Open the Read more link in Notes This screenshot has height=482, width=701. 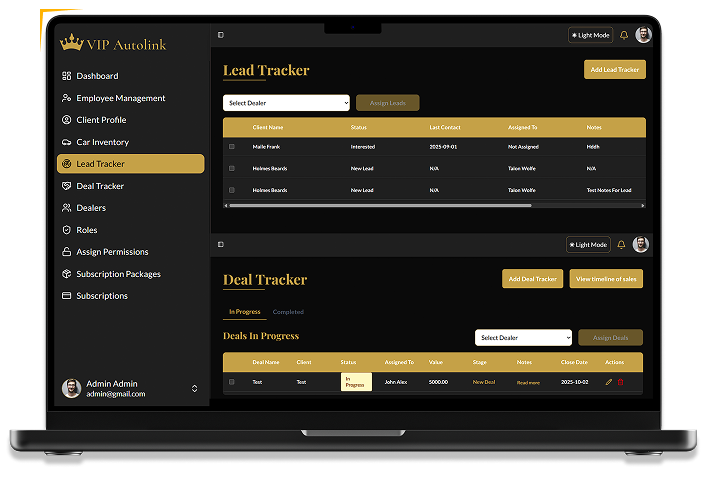tap(528, 382)
